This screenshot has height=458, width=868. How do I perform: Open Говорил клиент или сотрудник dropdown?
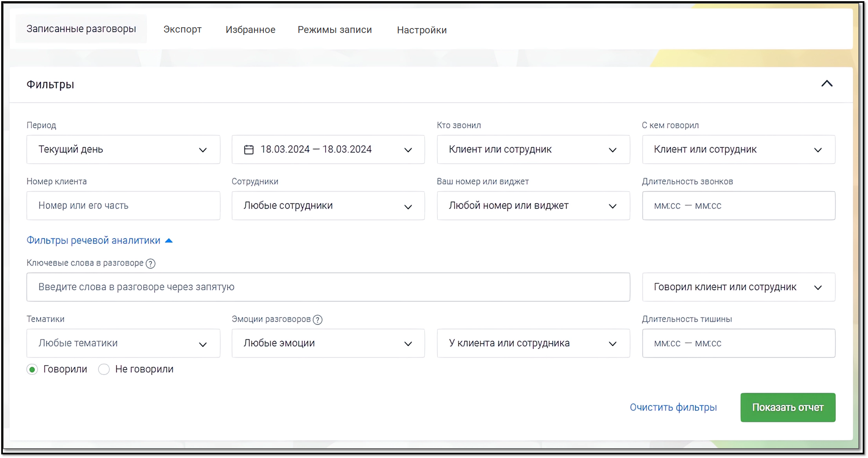click(739, 287)
